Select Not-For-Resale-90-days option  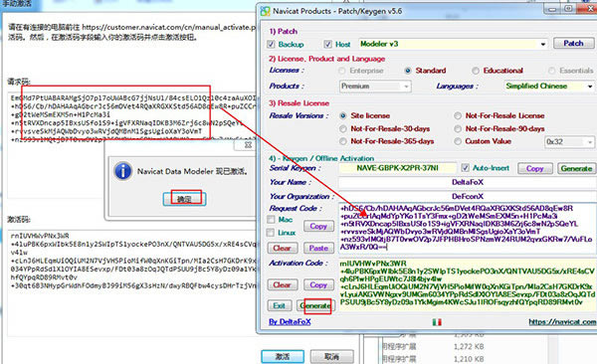coord(458,128)
